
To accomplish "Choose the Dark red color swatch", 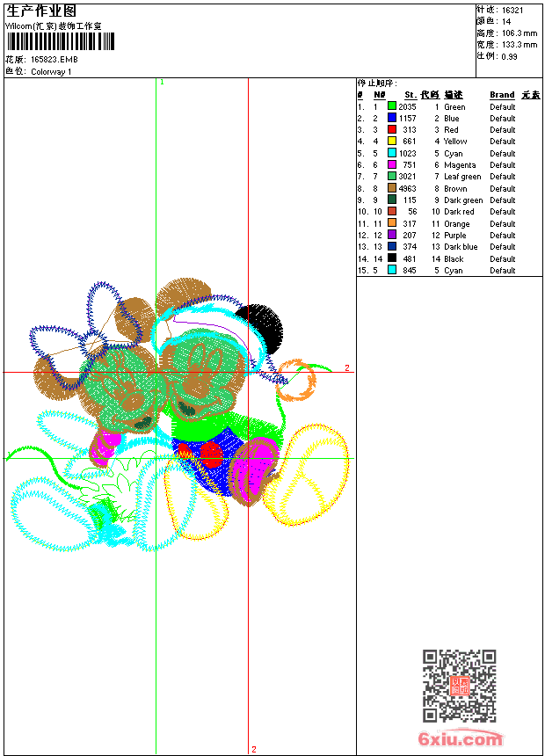I will (392, 211).
